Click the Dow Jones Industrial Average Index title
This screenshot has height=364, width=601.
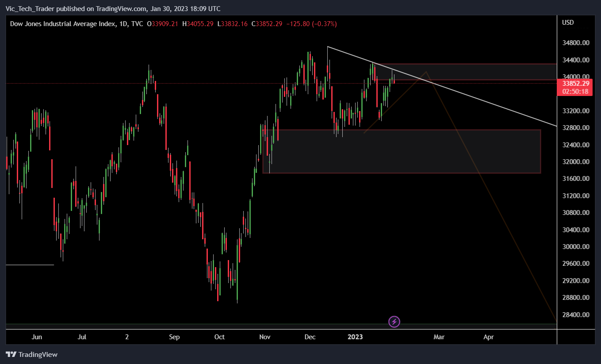coord(63,24)
